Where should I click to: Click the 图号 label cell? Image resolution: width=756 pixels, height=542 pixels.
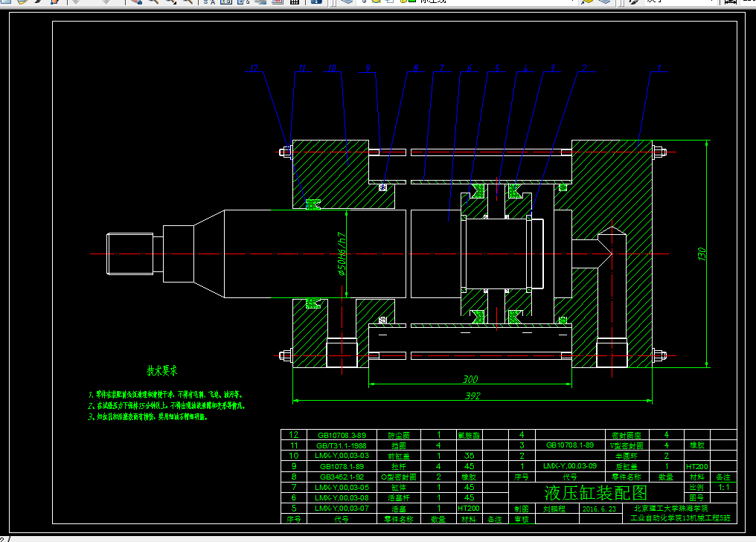pyautogui.click(x=696, y=497)
